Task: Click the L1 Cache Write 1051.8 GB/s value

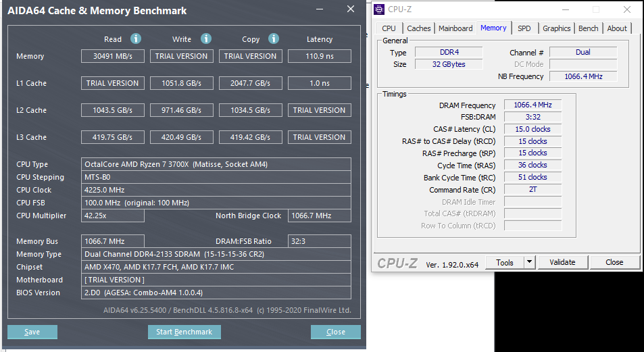Action: click(x=182, y=83)
